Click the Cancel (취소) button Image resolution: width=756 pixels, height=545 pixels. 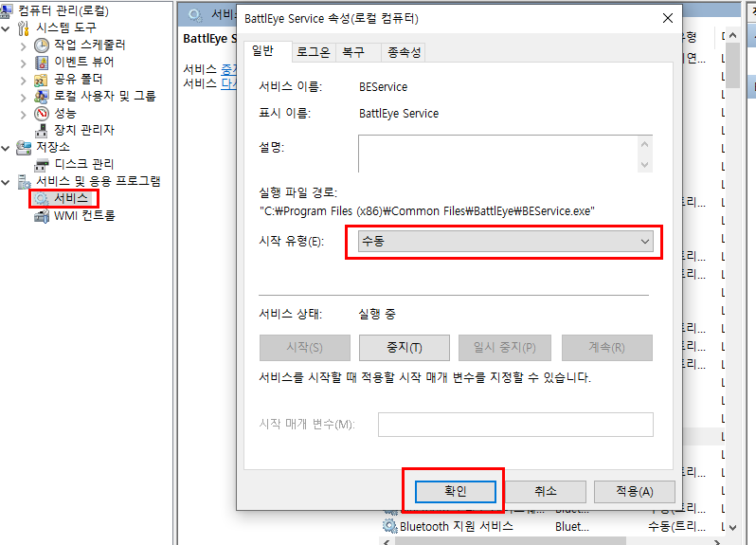tap(545, 491)
